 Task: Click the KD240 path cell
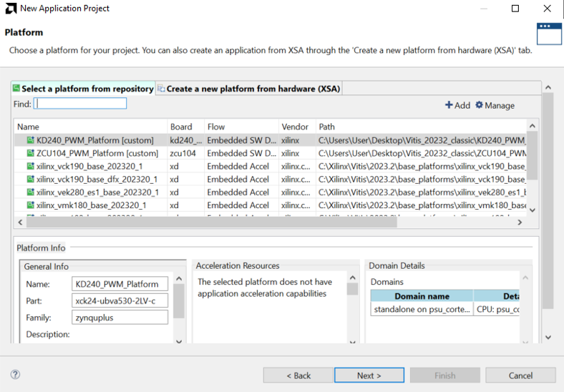(421, 140)
